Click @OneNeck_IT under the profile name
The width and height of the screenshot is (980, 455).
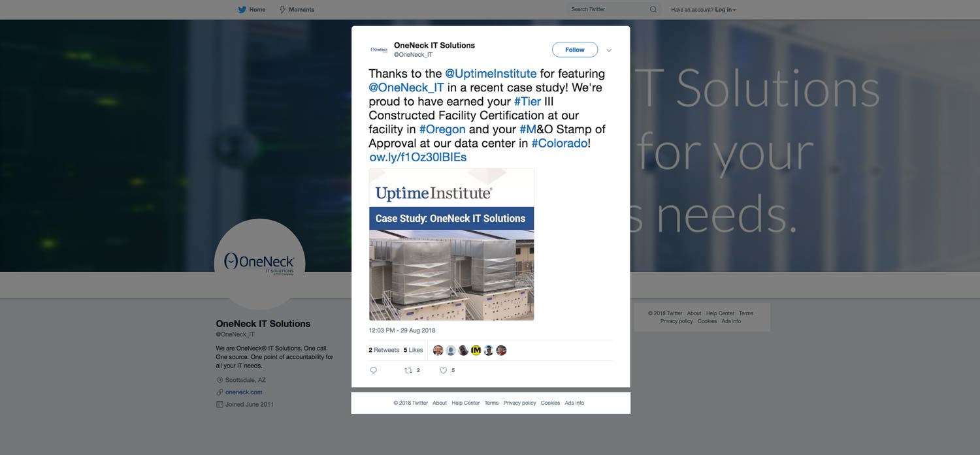point(235,334)
